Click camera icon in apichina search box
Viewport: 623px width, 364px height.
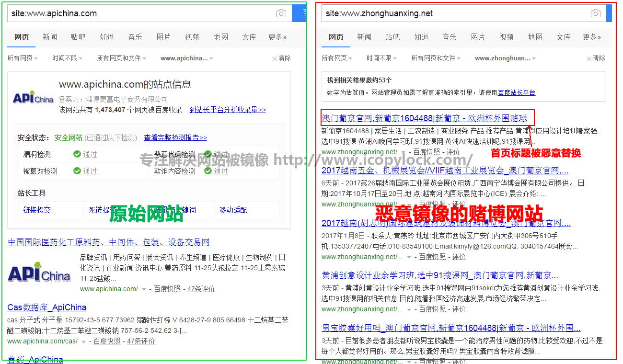pyautogui.click(x=281, y=13)
